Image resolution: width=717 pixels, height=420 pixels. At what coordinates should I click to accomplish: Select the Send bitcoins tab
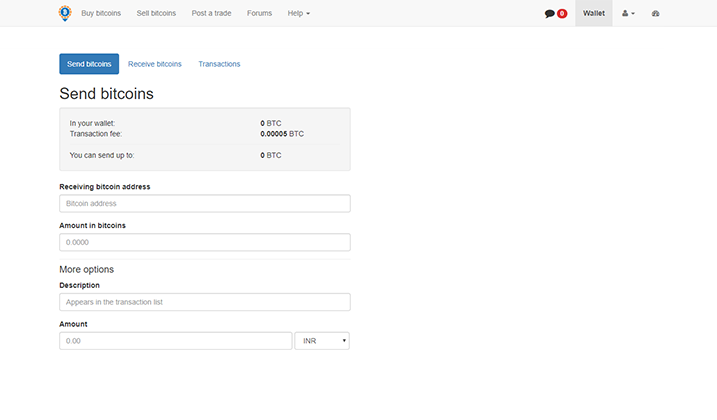[x=89, y=64]
